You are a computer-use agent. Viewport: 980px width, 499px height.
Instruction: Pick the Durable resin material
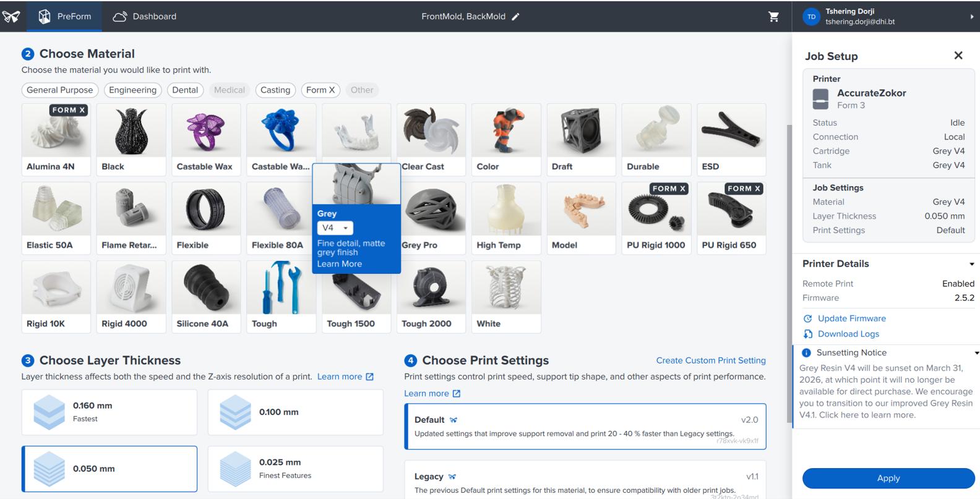656,140
